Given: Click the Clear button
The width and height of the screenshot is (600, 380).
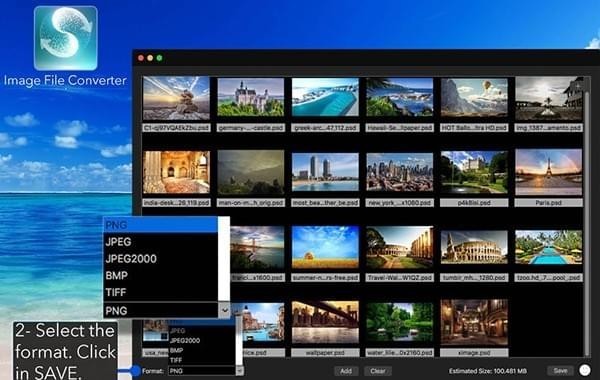Looking at the screenshot, I should (x=378, y=371).
